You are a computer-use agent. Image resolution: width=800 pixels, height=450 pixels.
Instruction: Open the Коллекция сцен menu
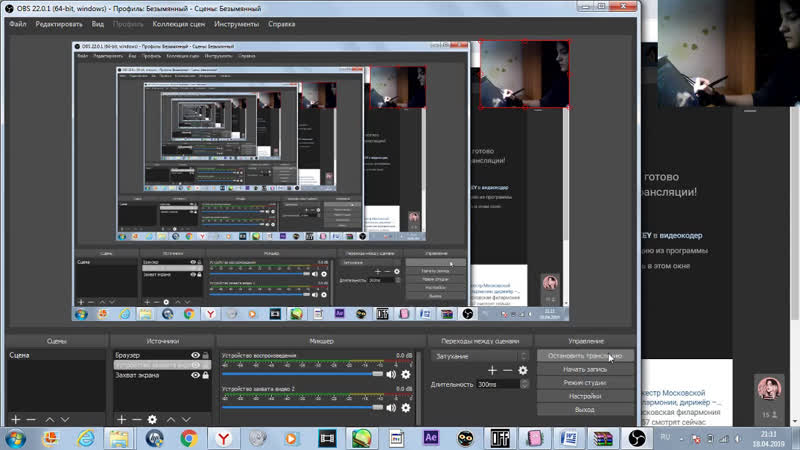[x=179, y=24]
